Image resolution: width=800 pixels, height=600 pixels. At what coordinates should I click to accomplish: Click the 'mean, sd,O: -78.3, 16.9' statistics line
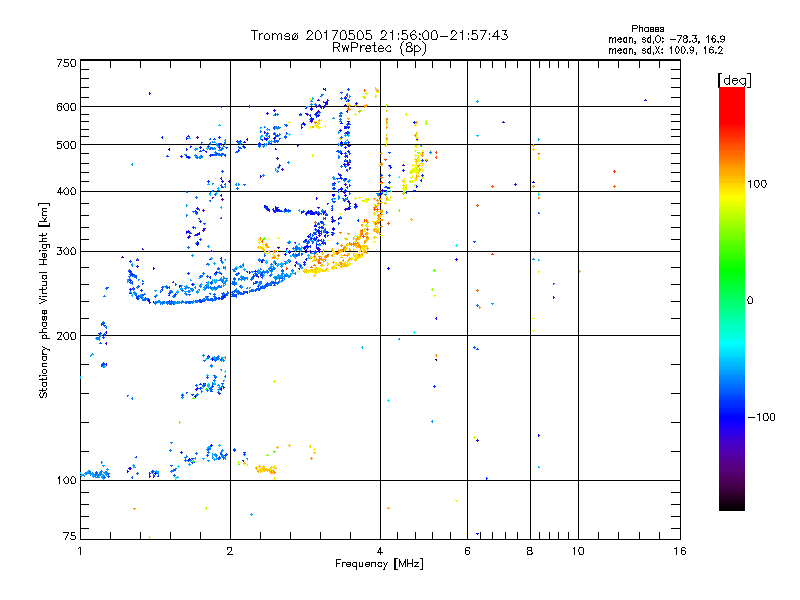pyautogui.click(x=666, y=39)
